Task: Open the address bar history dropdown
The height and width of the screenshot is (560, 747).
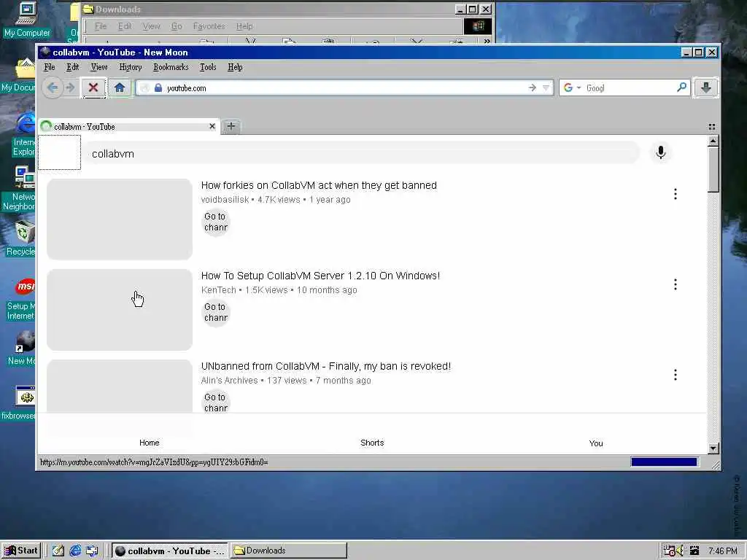Action: click(x=546, y=87)
